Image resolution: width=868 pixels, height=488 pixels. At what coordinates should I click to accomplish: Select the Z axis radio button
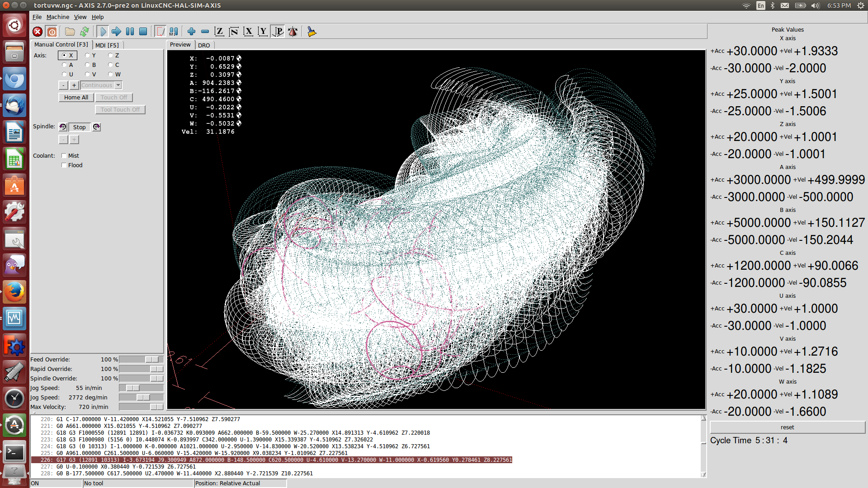coord(113,56)
